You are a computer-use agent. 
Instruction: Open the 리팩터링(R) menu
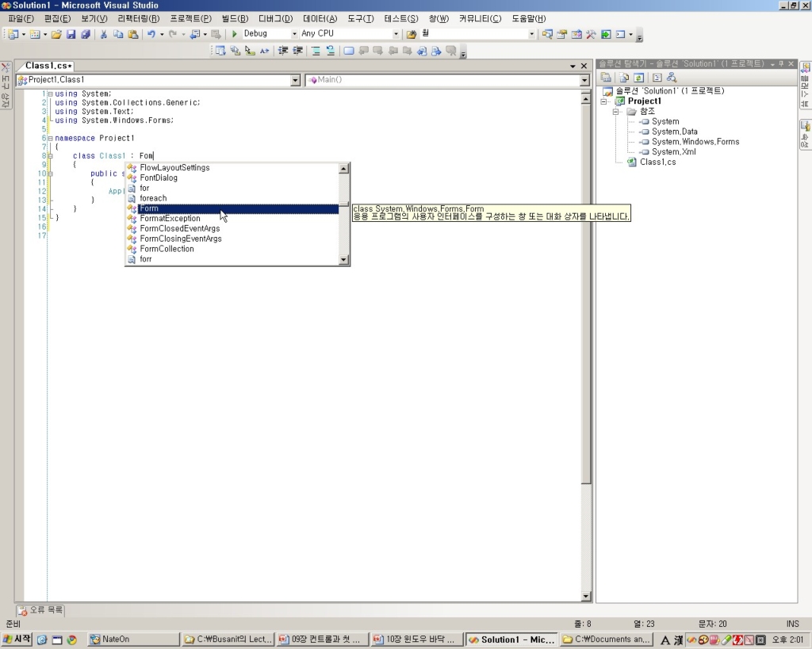(x=138, y=19)
